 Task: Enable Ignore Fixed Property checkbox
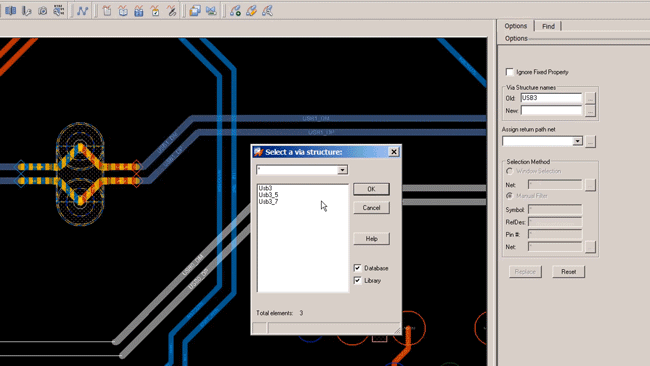pyautogui.click(x=509, y=72)
